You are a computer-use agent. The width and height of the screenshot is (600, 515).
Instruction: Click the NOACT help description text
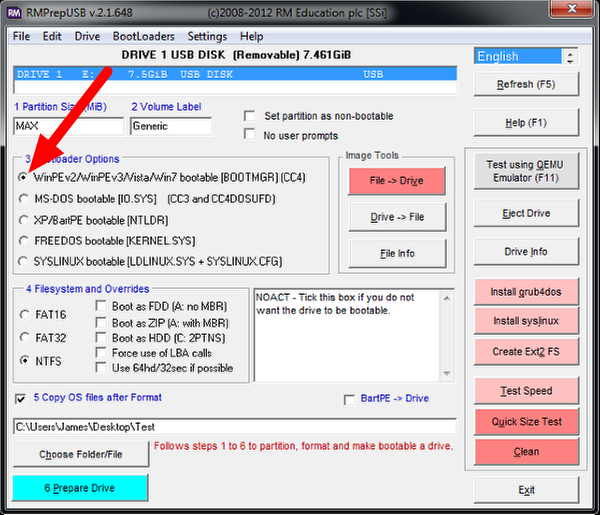[335, 304]
